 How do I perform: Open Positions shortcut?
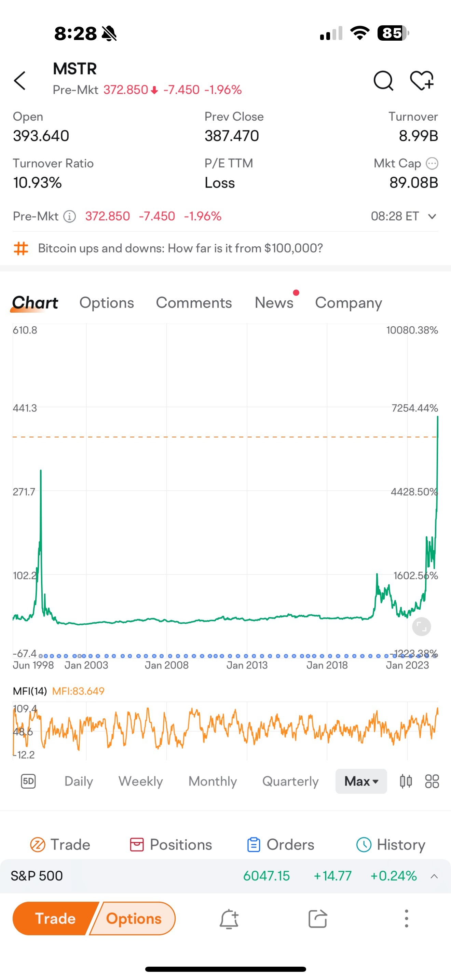(171, 845)
